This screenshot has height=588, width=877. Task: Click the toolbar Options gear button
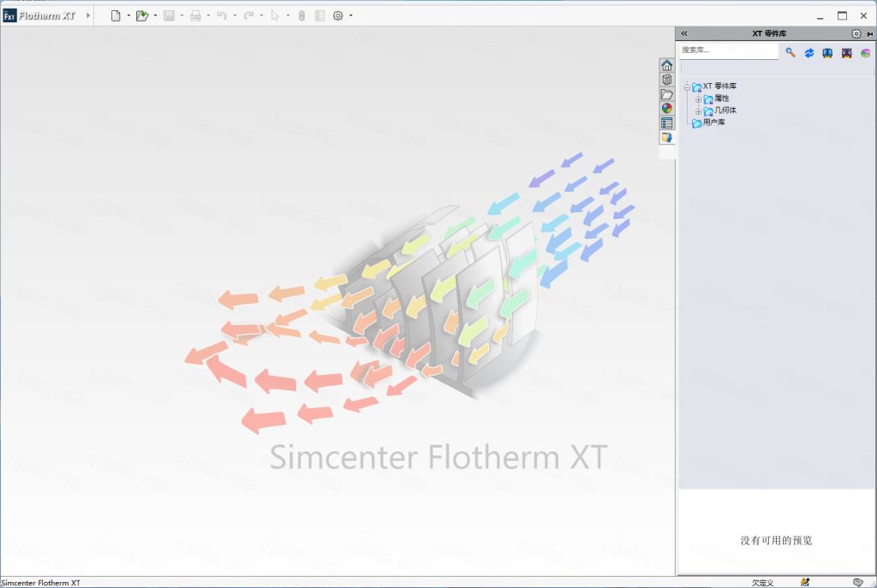pyautogui.click(x=338, y=15)
